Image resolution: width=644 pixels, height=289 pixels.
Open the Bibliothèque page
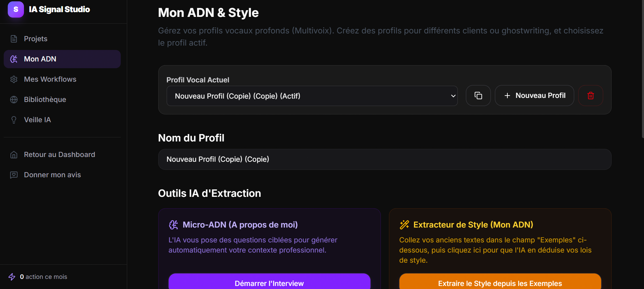62,100
